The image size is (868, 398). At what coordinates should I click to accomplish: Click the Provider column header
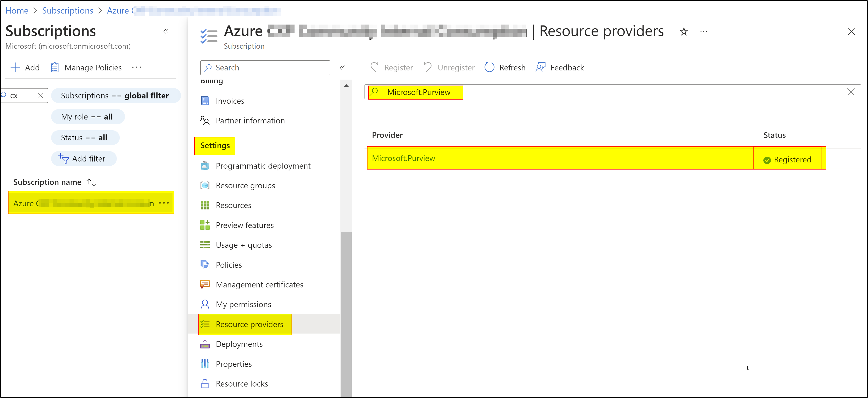coord(387,135)
